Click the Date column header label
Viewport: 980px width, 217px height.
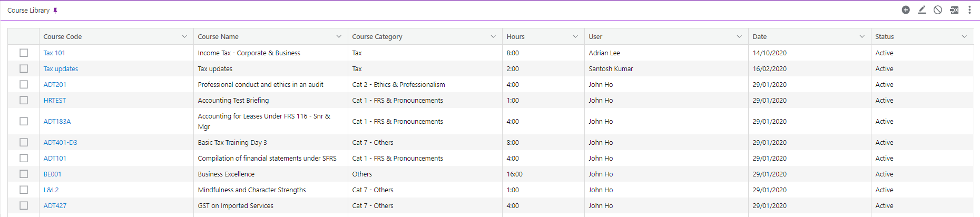pos(759,36)
